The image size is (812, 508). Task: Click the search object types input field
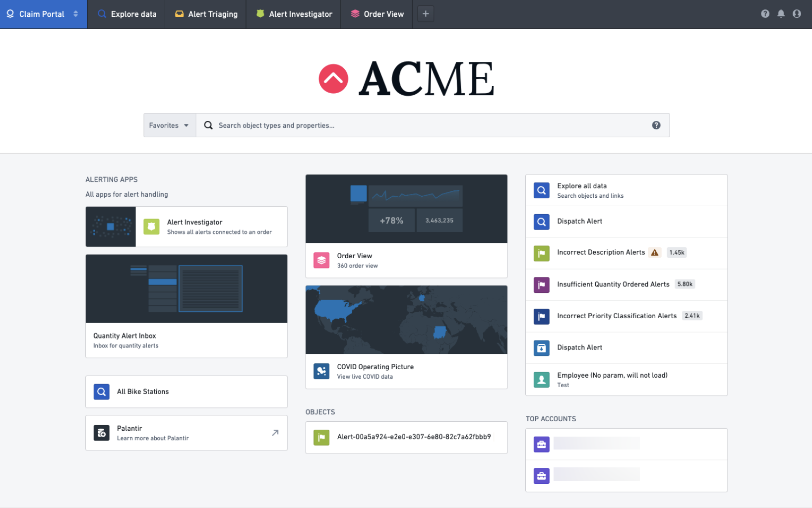tap(433, 125)
